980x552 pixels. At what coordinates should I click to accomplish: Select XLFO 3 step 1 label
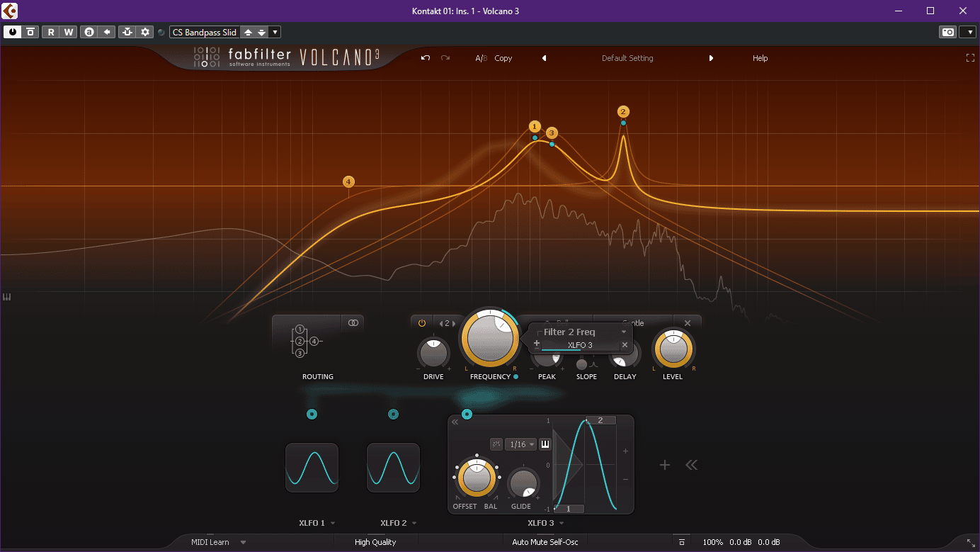569,509
